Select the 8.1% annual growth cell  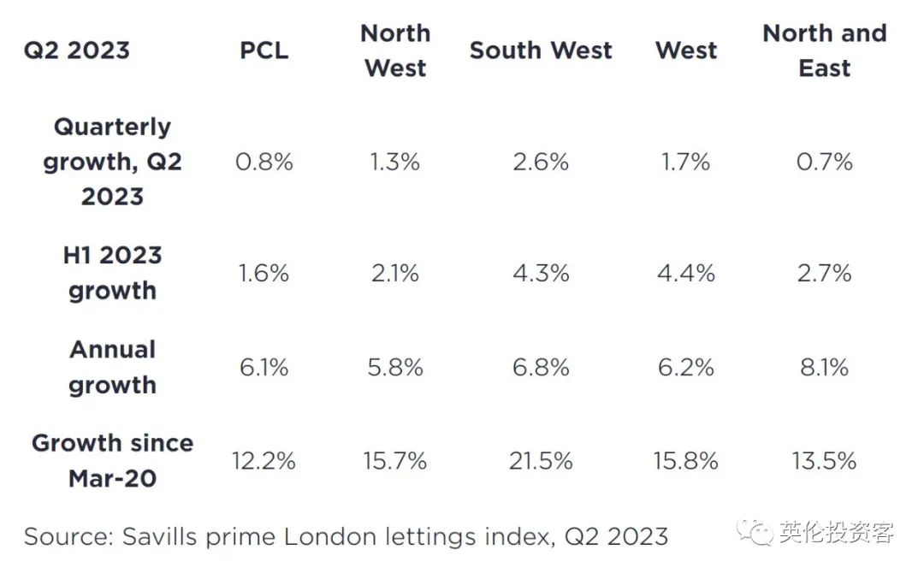[x=824, y=367]
